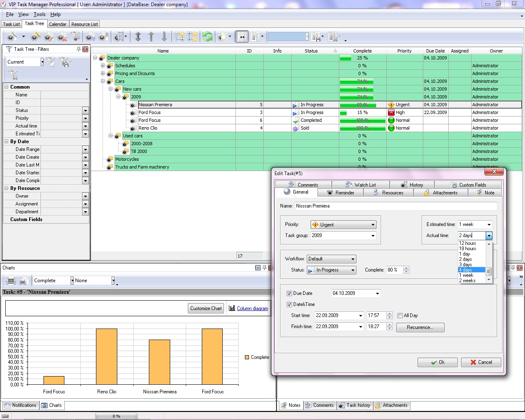Click the task Name input field
Image resolution: width=525 pixels, height=420 pixels.
[x=395, y=206]
